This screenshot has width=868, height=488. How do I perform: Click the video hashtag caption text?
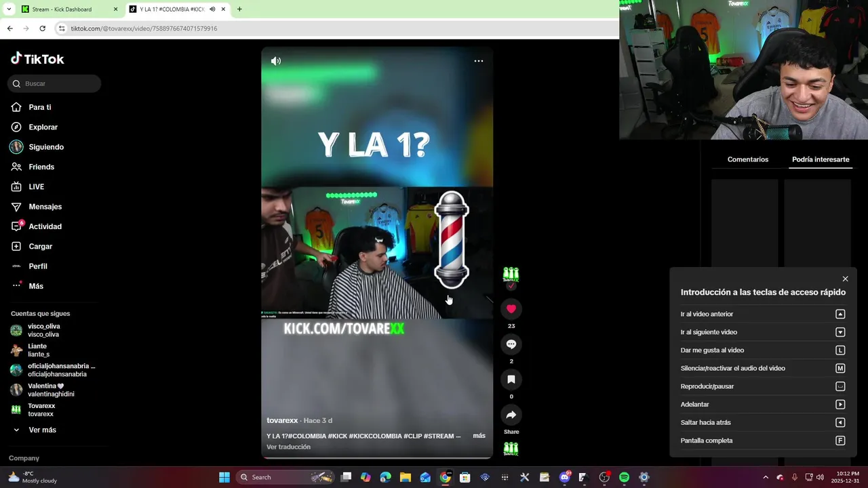point(363,436)
